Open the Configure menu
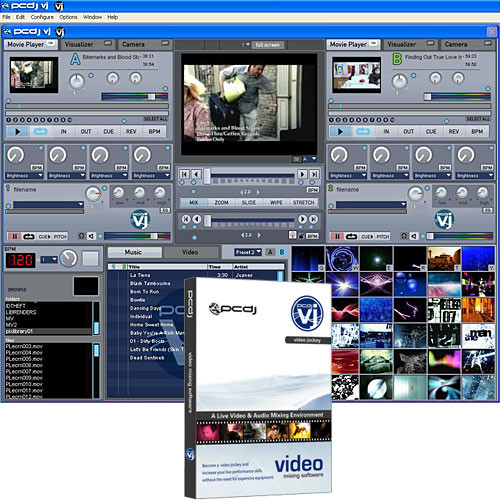Image resolution: width=500 pixels, height=500 pixels. coord(42,17)
